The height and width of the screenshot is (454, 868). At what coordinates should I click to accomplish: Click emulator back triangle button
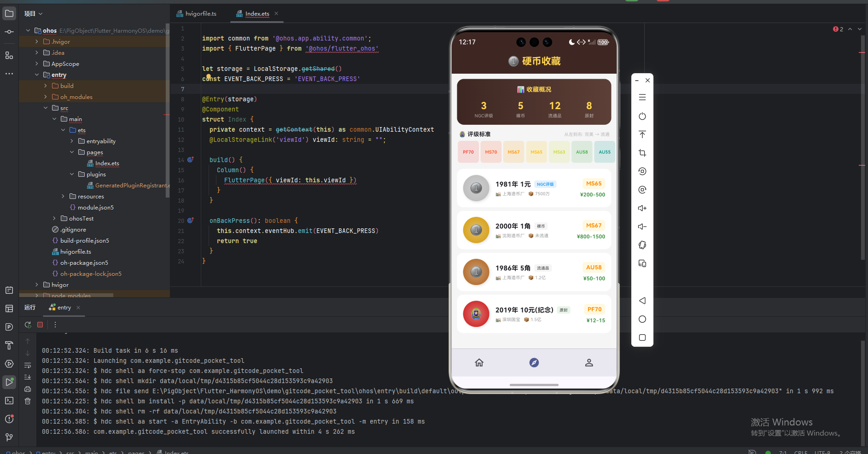(642, 301)
